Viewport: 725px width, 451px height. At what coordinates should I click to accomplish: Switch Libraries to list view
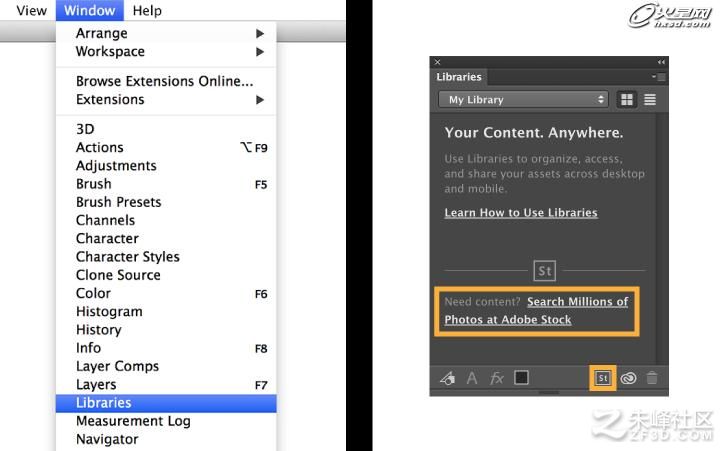click(x=650, y=99)
